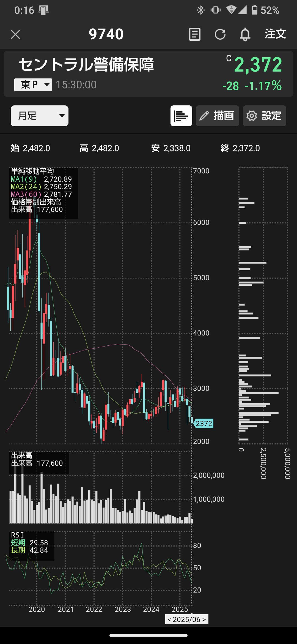This screenshot has height=644, width=297.
Task: Tap the 高 high price 2,482.0
Action: click(x=99, y=148)
